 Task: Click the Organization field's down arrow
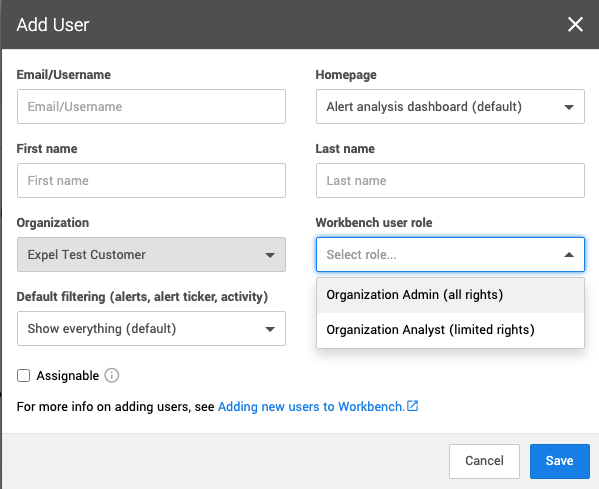pos(270,255)
